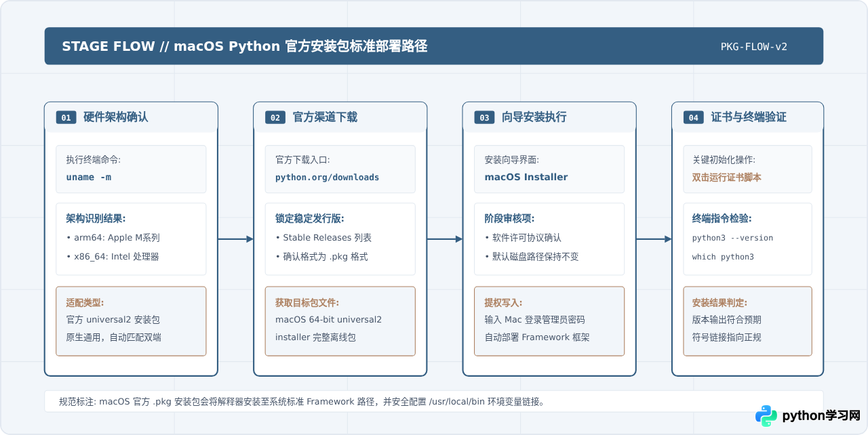Click the line '原生通用，自动匹配双端'
Screen dimensions: 868x435
(113, 337)
